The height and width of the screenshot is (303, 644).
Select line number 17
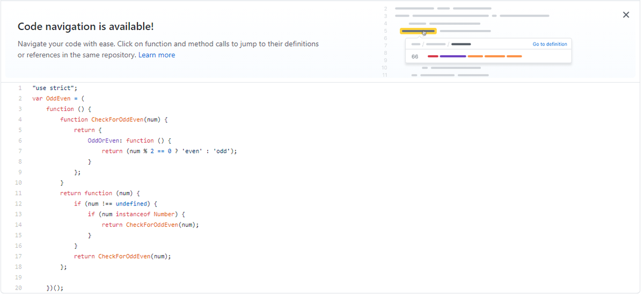tap(18, 256)
